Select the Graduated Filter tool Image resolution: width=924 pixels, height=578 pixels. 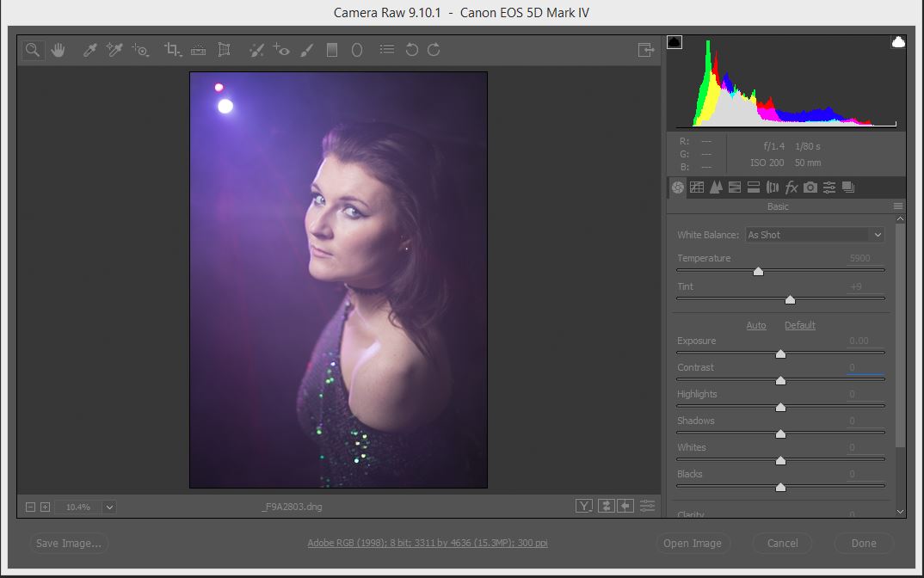[332, 50]
